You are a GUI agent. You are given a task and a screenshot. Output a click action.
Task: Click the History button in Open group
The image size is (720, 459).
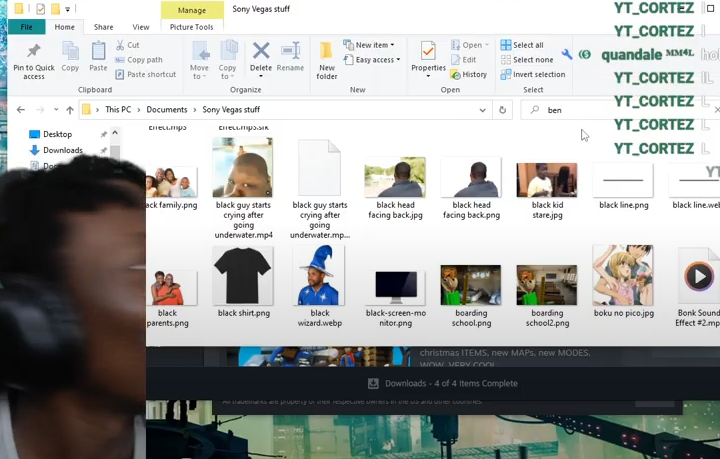(469, 74)
